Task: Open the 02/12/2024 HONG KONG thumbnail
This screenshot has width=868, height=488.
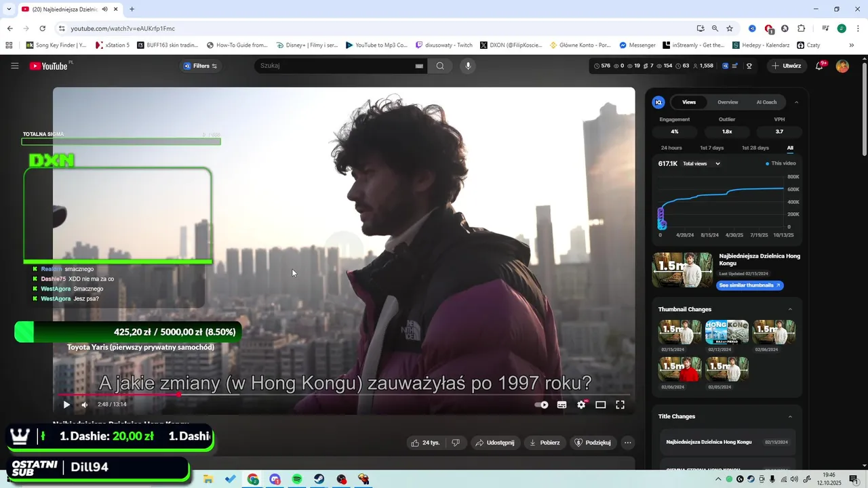Action: click(727, 332)
